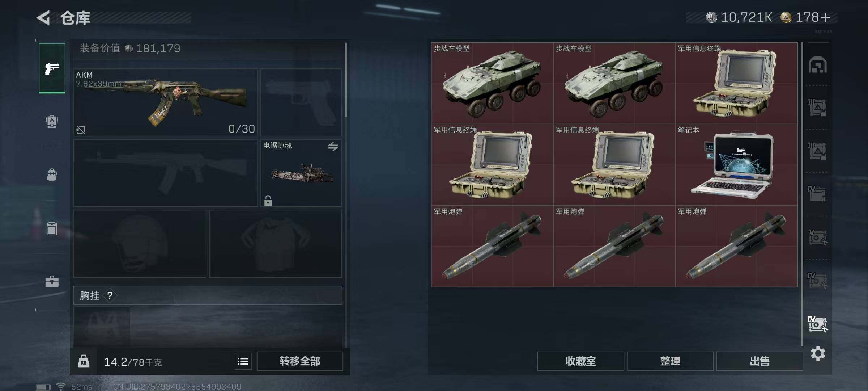The image size is (868, 391).
Task: Open the list view icon beside 转移全部
Action: (x=243, y=361)
